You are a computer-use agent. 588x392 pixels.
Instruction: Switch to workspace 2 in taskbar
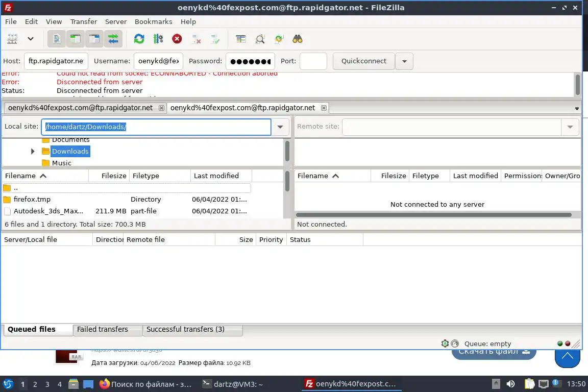coord(35,384)
